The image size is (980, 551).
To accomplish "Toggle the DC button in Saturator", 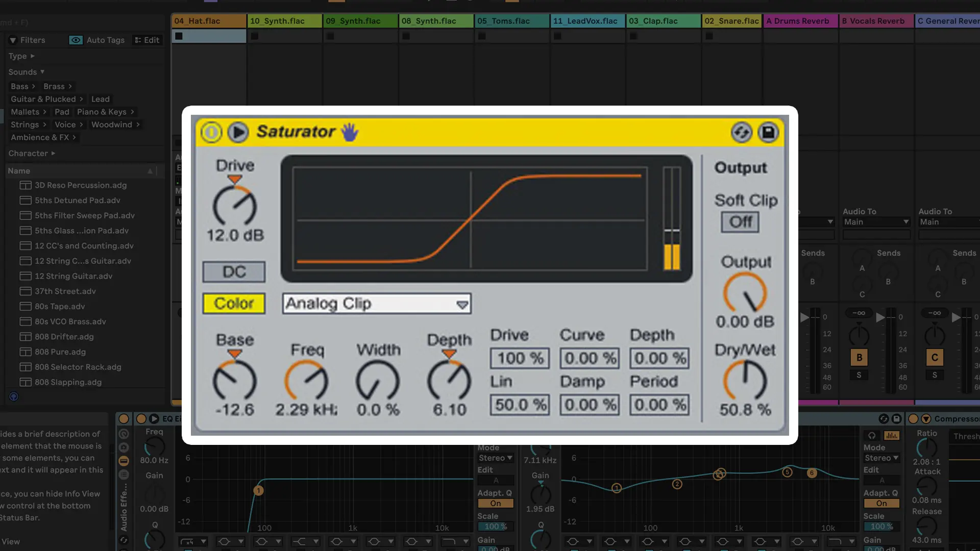I will (234, 272).
